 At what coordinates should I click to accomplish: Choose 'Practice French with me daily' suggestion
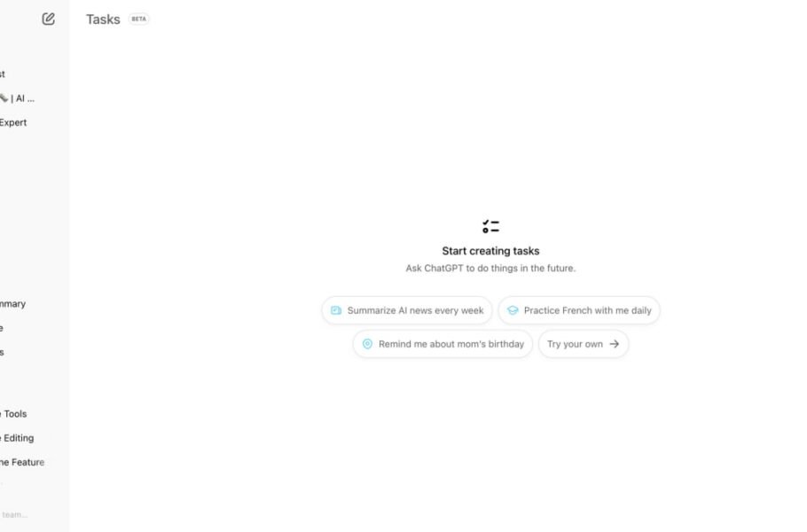coord(579,310)
